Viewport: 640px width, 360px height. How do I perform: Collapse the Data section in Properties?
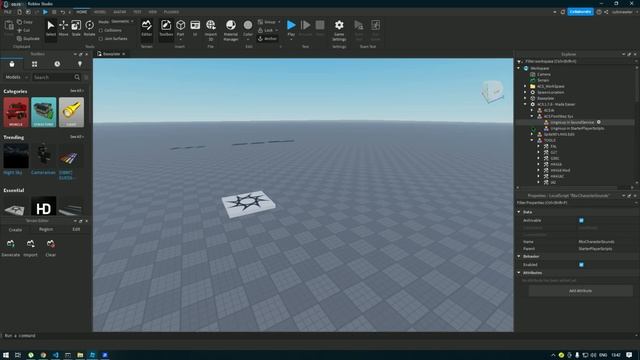(519, 212)
